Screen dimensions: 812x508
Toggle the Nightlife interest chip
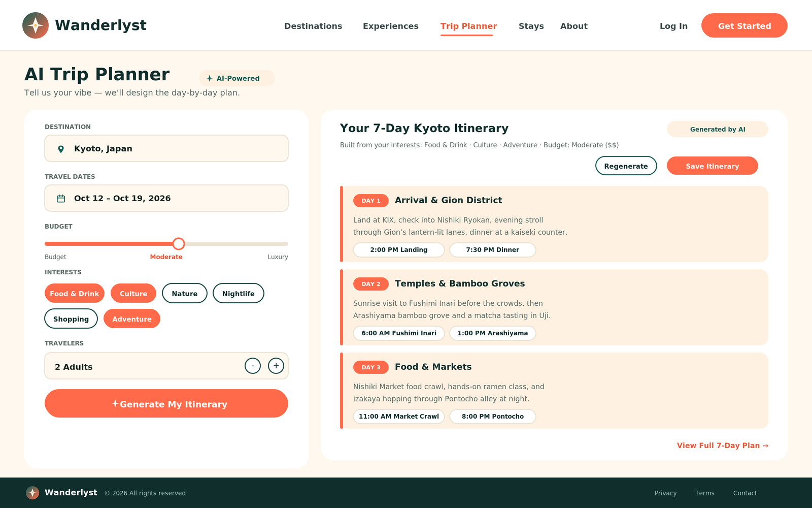(239, 294)
